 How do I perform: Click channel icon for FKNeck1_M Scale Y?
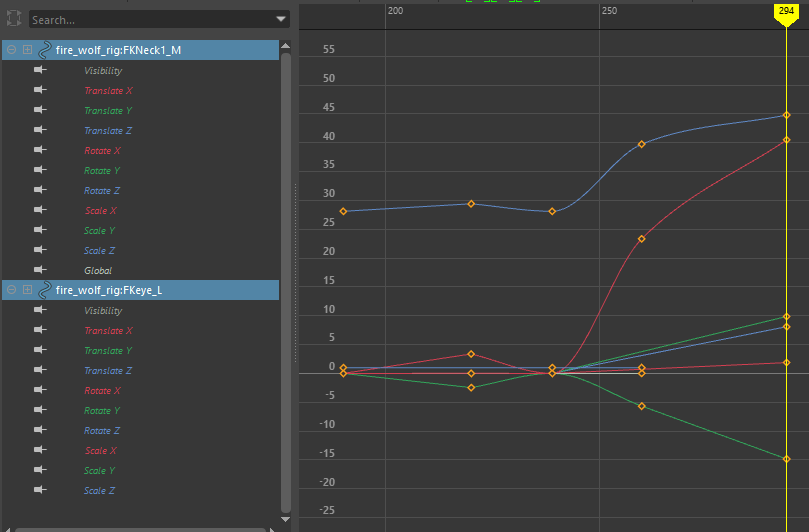(40, 230)
